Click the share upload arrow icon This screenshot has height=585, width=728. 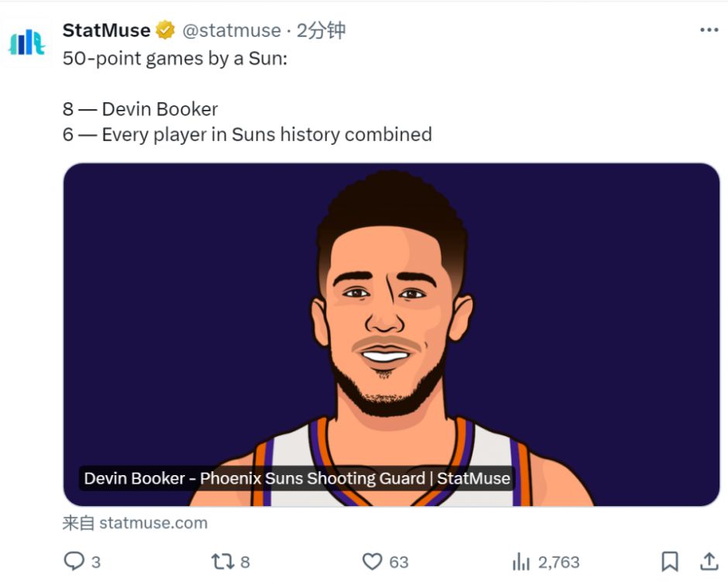click(x=709, y=561)
